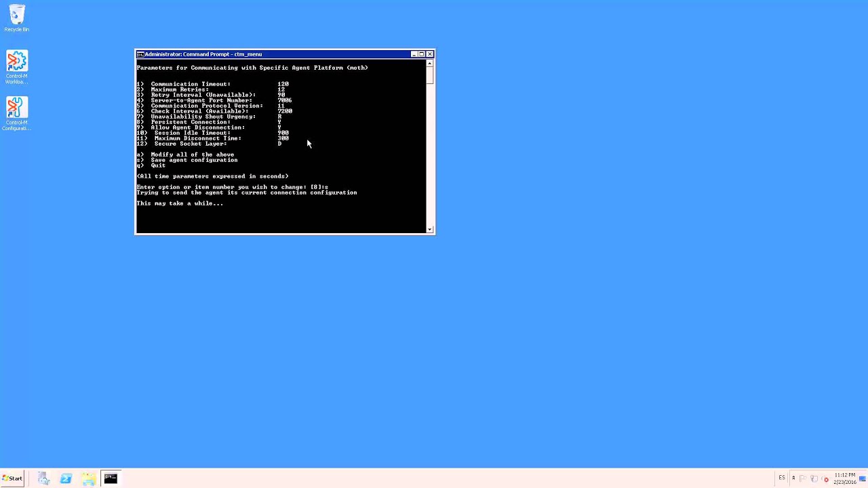
Task: Click the 'Enter option or item number' prompt line
Action: tap(232, 187)
